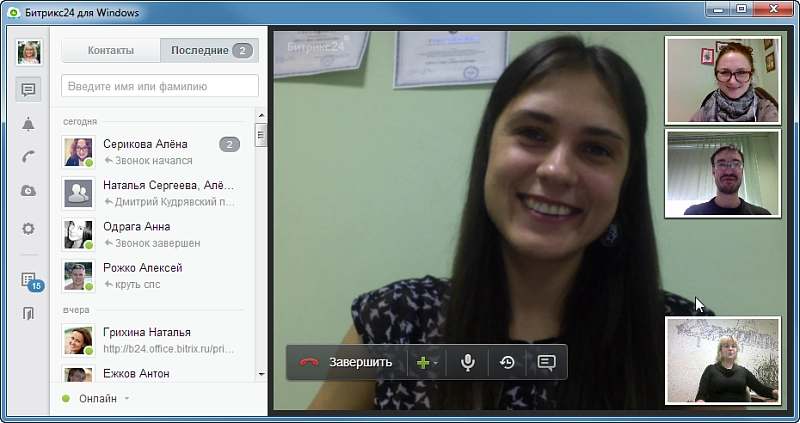Open the Онлайн status dropdown
Viewport: 800px width, 423px height.
(x=96, y=398)
